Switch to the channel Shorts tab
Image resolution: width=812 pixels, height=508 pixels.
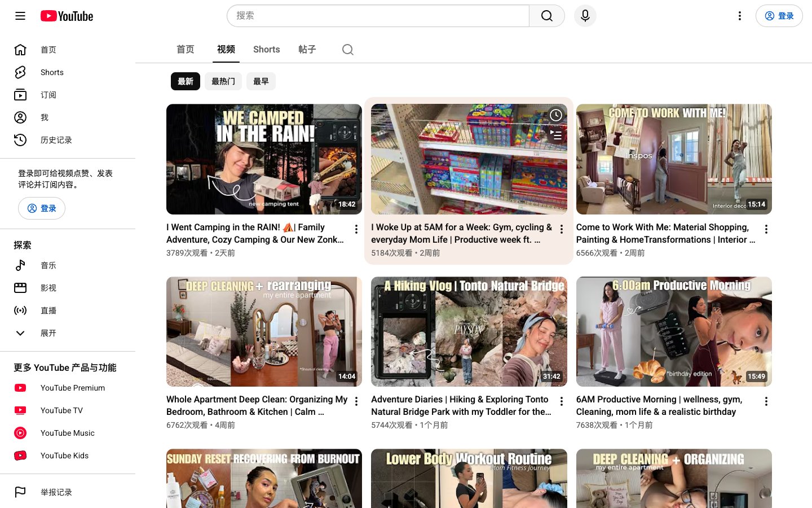tap(267, 50)
